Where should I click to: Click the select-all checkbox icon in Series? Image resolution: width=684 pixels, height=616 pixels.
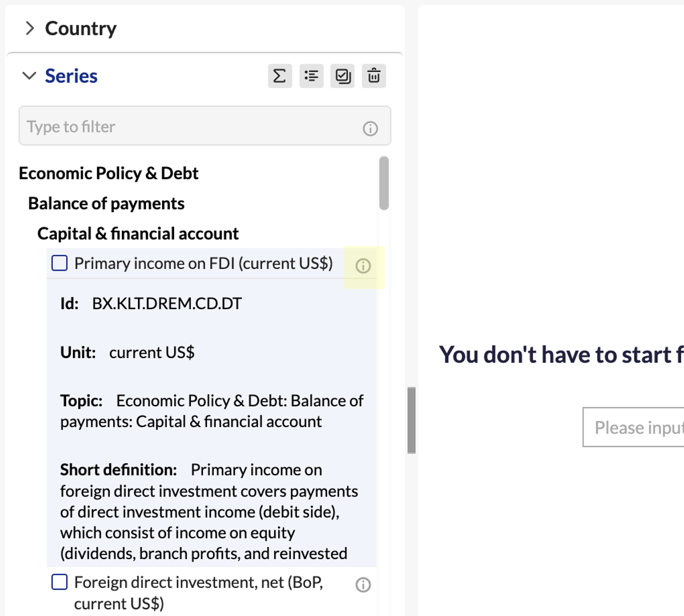coord(343,76)
